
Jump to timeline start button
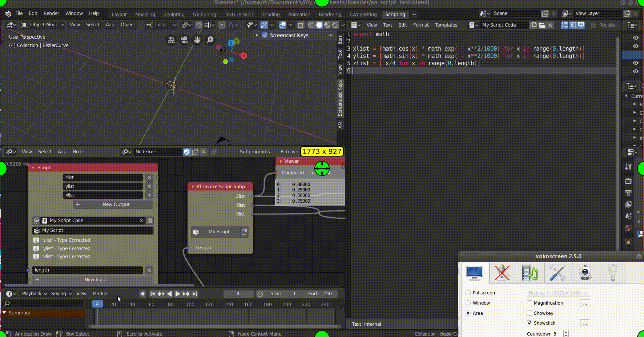tap(153, 294)
